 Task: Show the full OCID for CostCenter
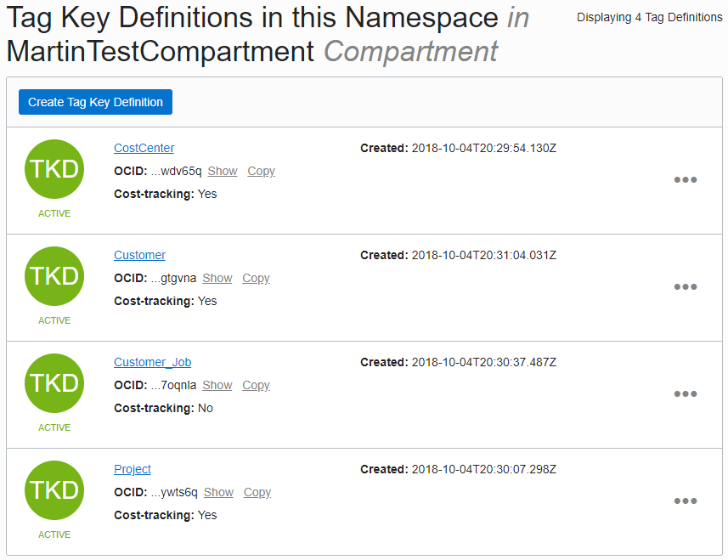[223, 171]
